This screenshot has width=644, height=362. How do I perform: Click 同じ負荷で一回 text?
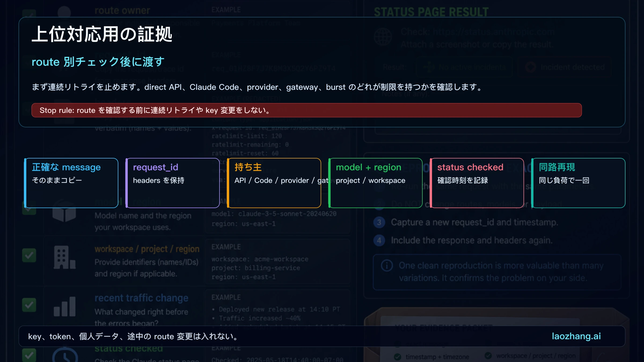point(564,180)
